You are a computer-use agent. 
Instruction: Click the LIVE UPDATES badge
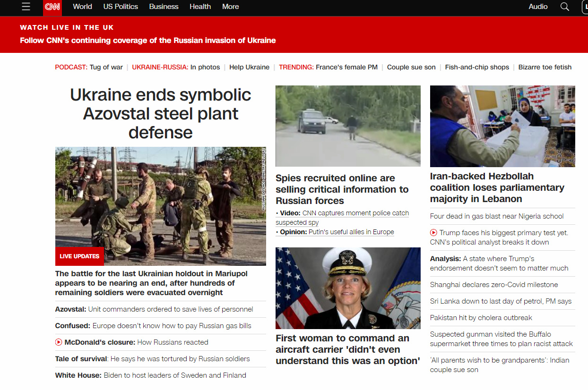coord(79,256)
